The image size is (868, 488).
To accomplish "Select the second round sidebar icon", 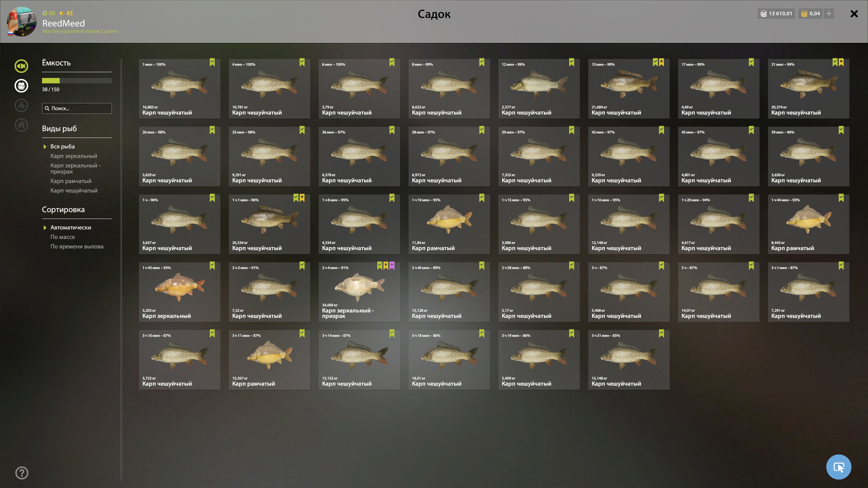I will tap(21, 86).
